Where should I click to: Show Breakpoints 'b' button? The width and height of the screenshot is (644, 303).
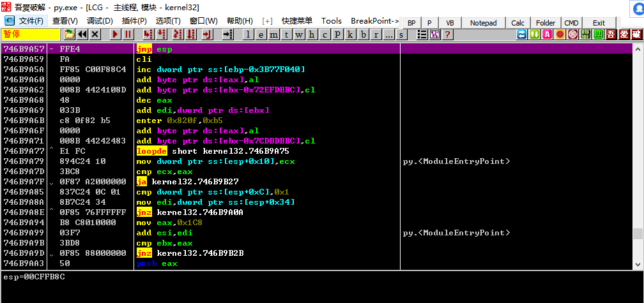click(x=363, y=34)
